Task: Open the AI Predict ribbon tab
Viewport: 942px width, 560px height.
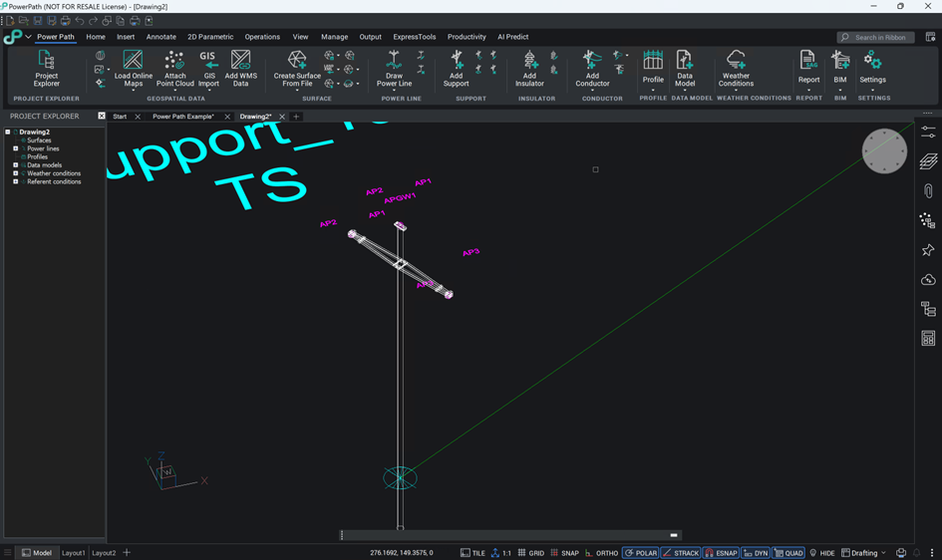Action: pyautogui.click(x=512, y=37)
